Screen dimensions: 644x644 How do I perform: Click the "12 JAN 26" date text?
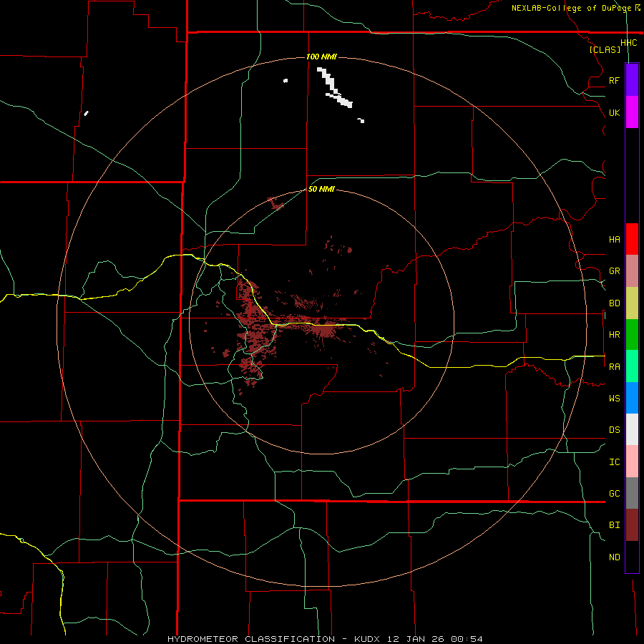point(415,639)
